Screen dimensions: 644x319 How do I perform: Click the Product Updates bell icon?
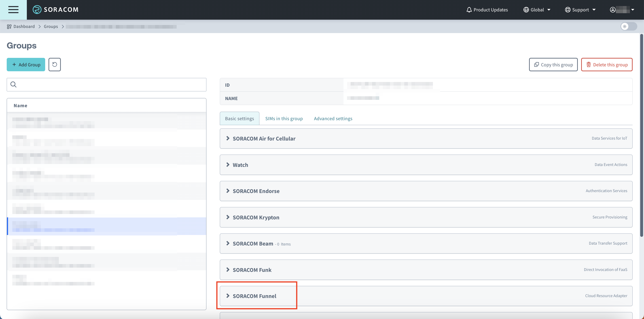tap(469, 10)
